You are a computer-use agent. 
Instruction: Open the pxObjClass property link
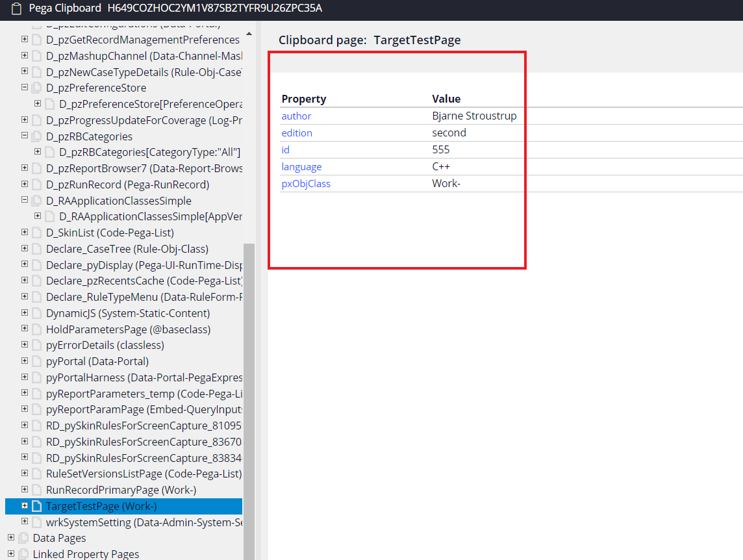pos(306,184)
